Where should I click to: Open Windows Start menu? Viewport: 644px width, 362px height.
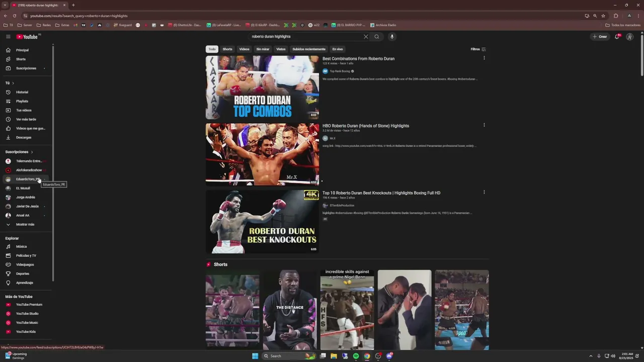pyautogui.click(x=255, y=356)
